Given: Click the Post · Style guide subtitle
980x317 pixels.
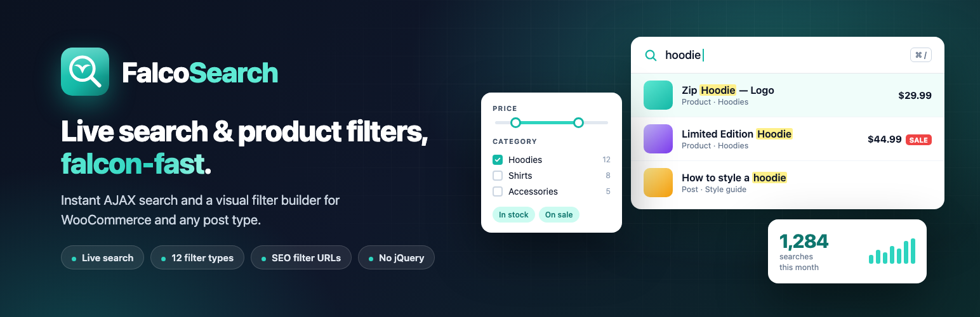Looking at the screenshot, I should (x=714, y=190).
